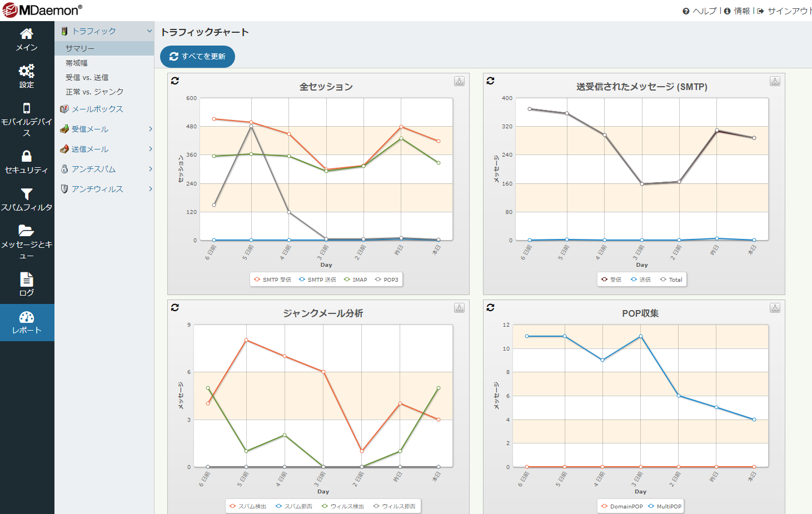
Task: Open the 正常 vs. ジャンク report
Action: tap(94, 92)
